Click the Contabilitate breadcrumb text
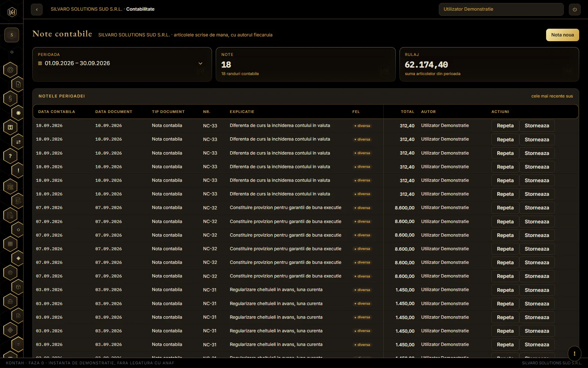Viewport: 588px width, 368px height. click(x=140, y=9)
